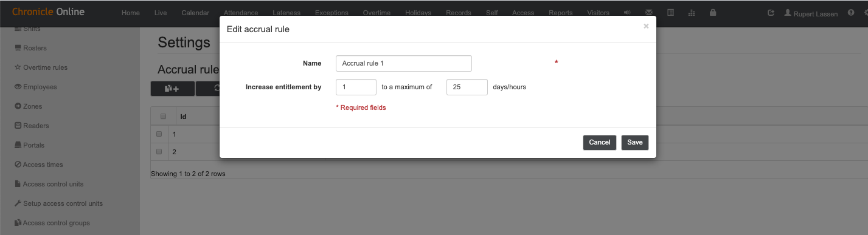The image size is (868, 235).
Task: Click the share/export arrow icon
Action: click(x=771, y=13)
